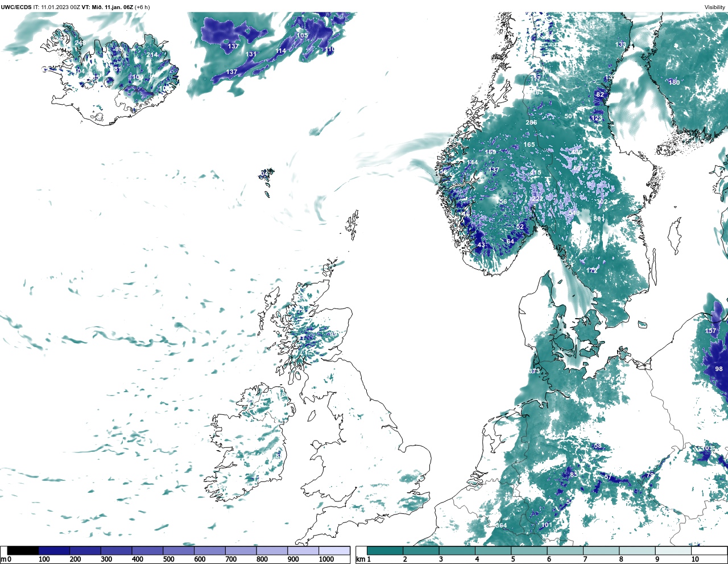
Task: Click the '214' value over eastern Iceland
Action: (152, 55)
